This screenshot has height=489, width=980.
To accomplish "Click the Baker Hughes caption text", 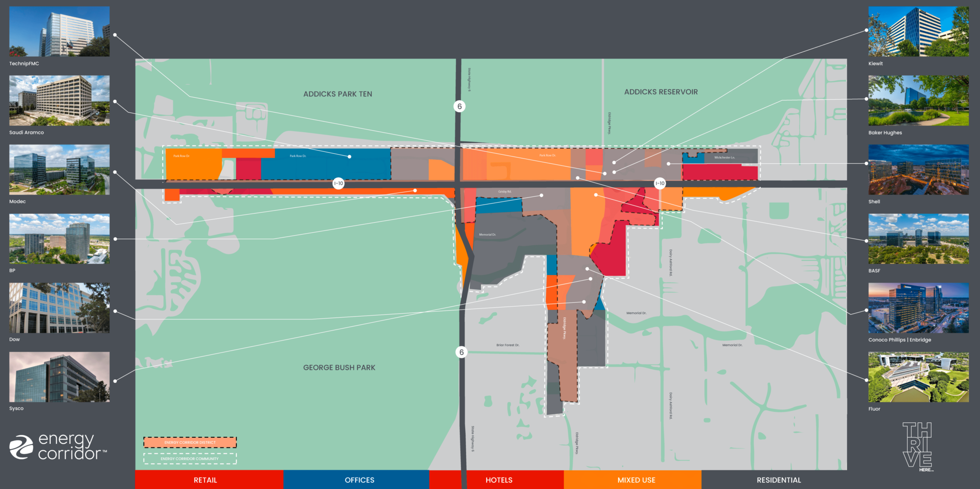I will (885, 133).
